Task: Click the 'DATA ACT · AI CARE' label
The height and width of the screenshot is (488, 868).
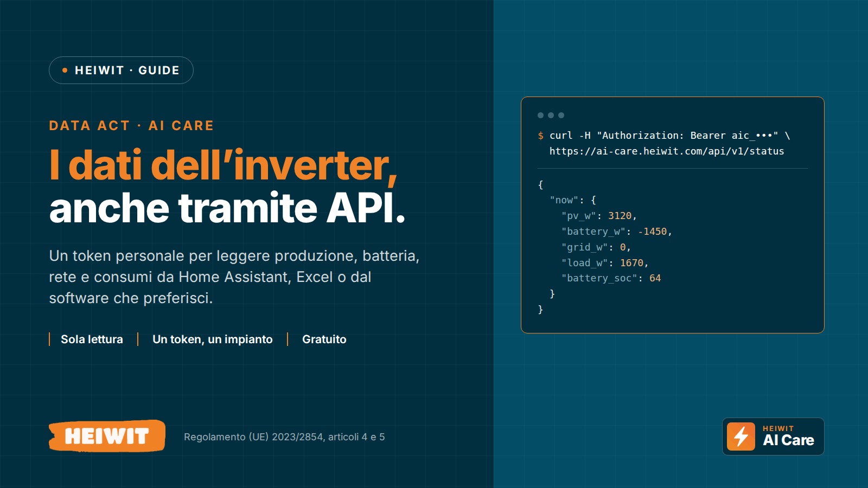Action: pos(131,126)
